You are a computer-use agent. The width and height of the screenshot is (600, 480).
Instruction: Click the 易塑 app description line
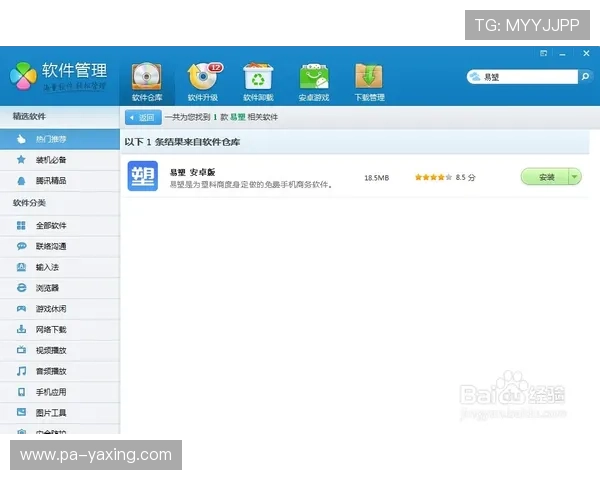coord(251,184)
